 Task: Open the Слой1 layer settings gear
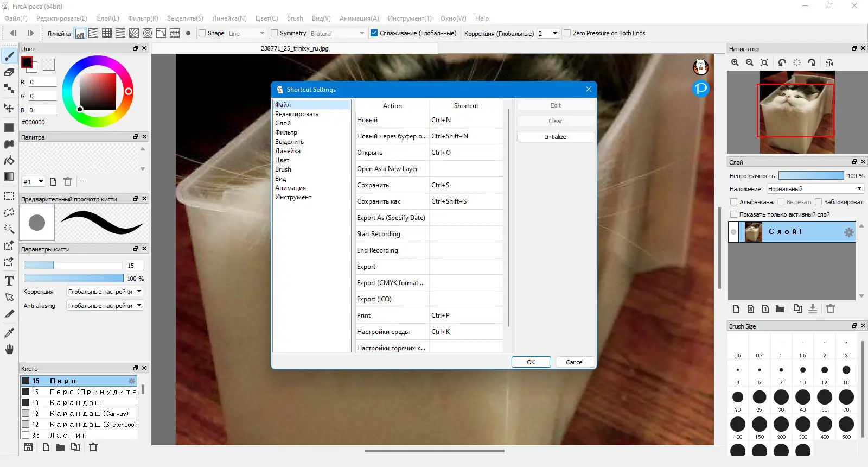click(x=849, y=232)
